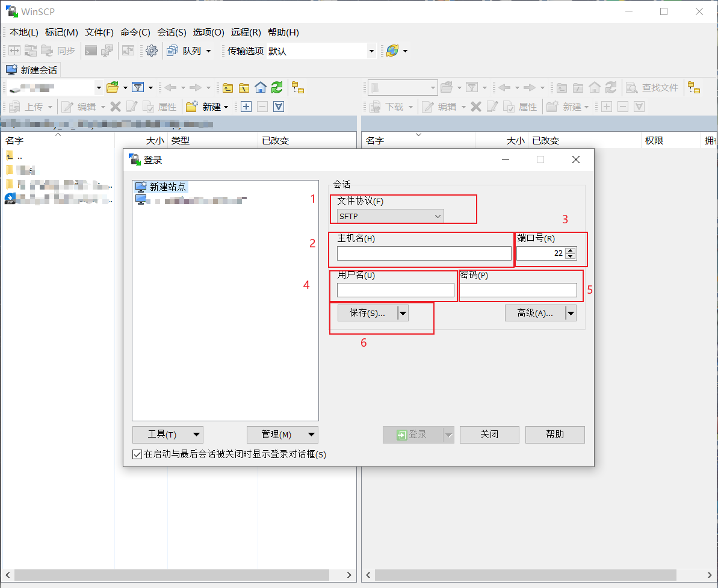Go to local parent directory icon
The height and width of the screenshot is (588, 718).
tap(227, 88)
